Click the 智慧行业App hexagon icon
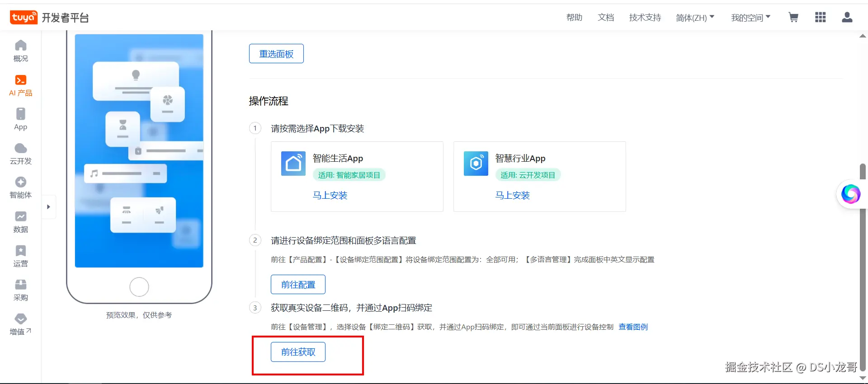Screen dimensions: 868x384 (x=476, y=163)
